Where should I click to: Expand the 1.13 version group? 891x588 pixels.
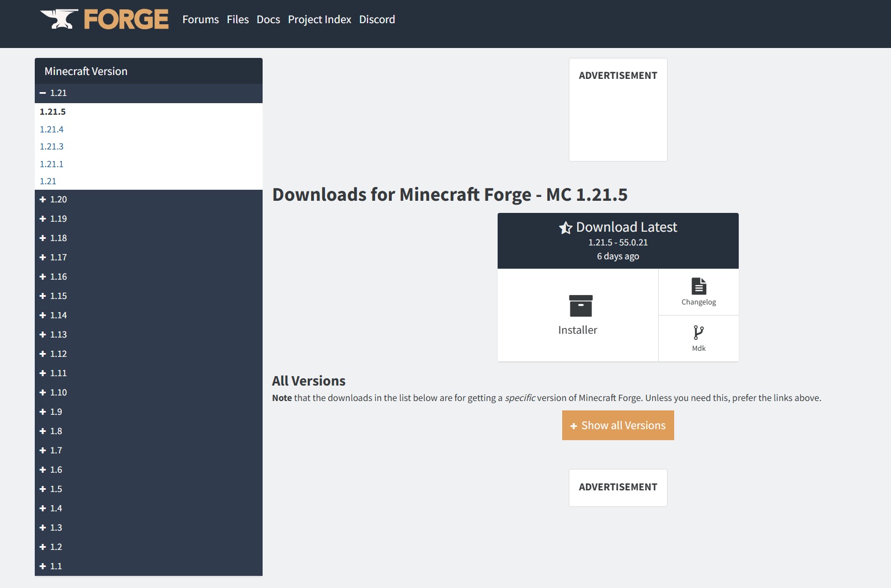click(x=148, y=334)
